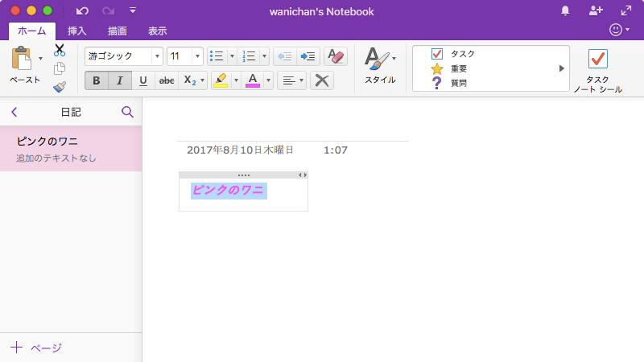Expand bullet list style options
The height and width of the screenshot is (362, 644).
click(x=232, y=56)
